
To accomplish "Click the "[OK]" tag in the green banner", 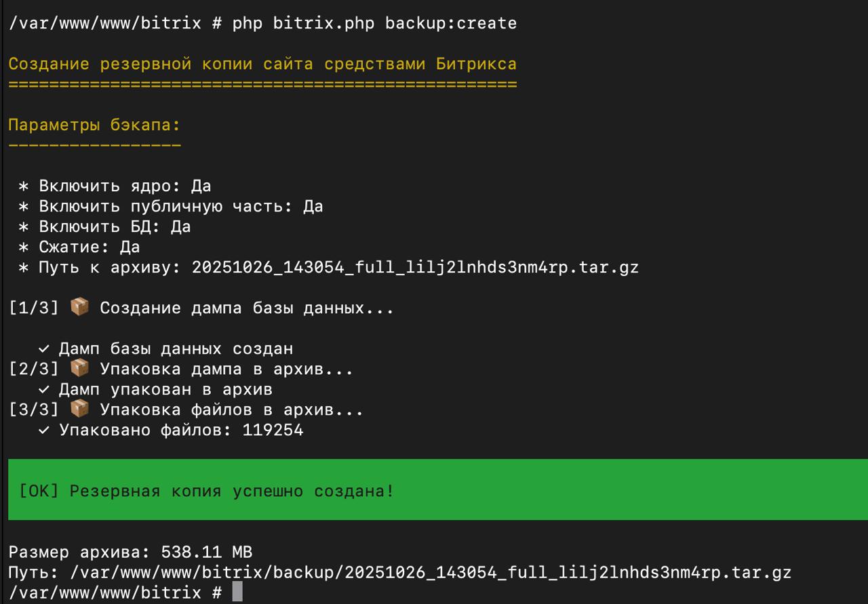I will [39, 491].
